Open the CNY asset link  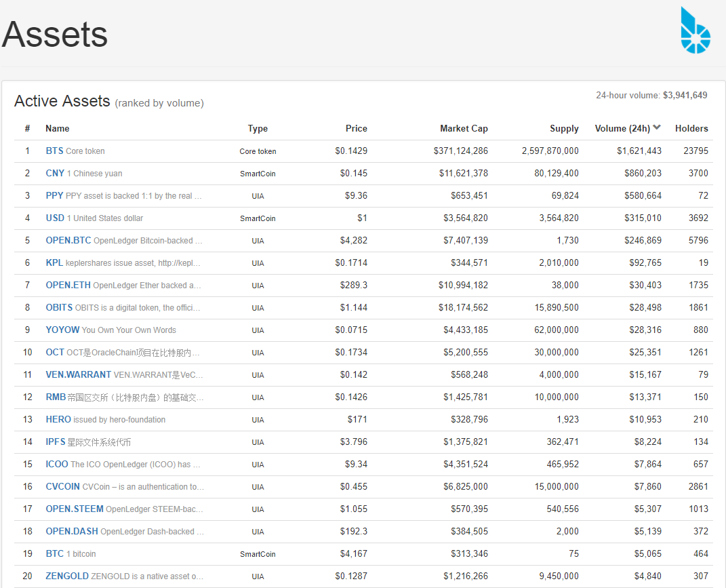click(55, 173)
